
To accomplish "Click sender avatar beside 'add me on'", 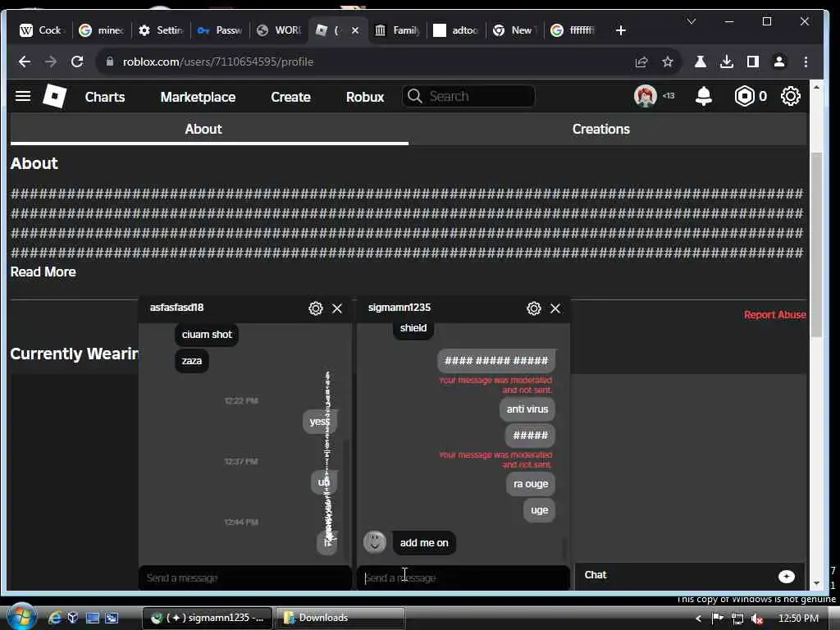I will point(374,542).
